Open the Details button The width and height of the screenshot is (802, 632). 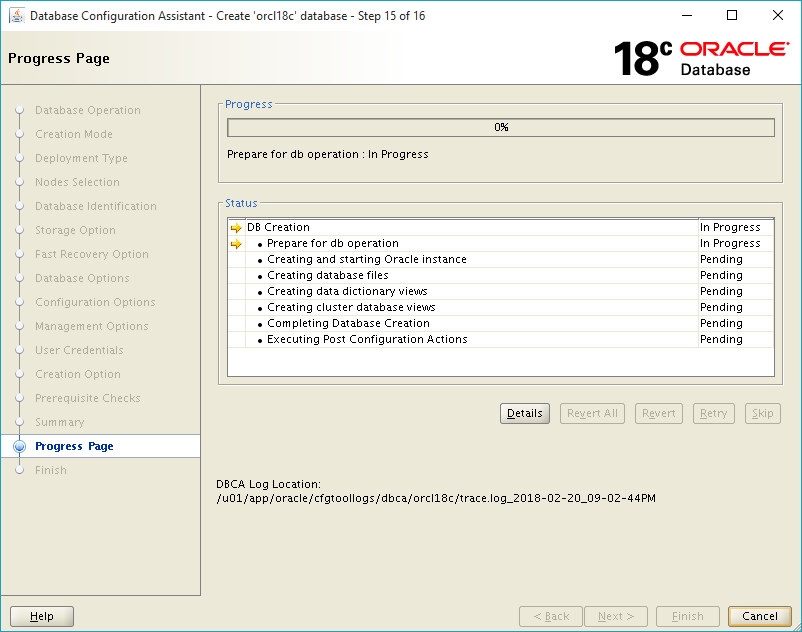click(525, 413)
